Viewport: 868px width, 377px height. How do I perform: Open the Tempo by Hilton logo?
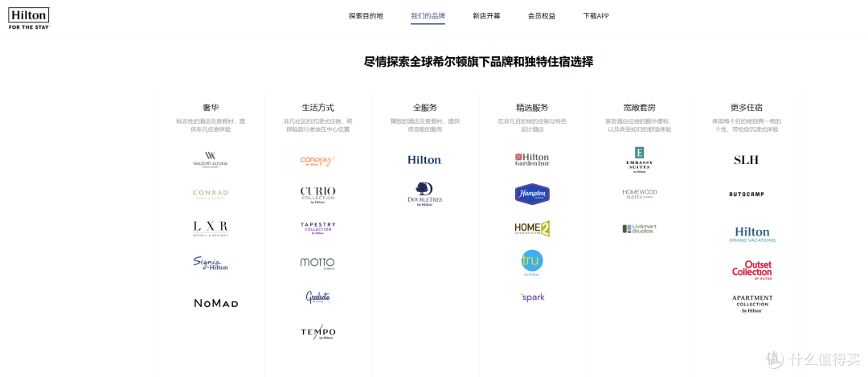click(317, 332)
